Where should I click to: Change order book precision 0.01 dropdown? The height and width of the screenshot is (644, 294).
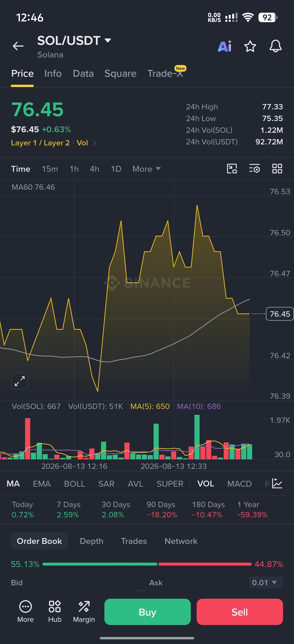(x=266, y=583)
